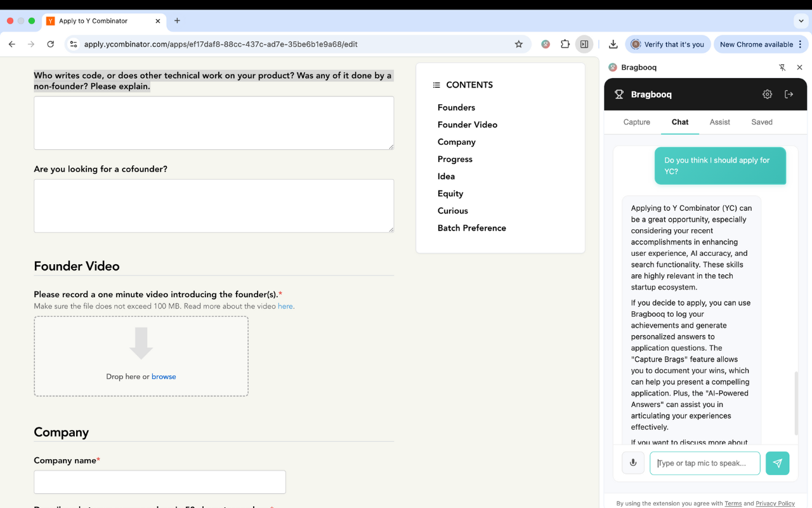
Task: Reload the page with the refresh icon
Action: click(51, 44)
